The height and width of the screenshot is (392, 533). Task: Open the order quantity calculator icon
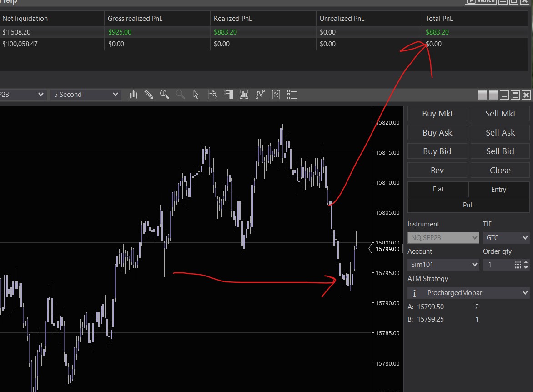click(x=518, y=265)
